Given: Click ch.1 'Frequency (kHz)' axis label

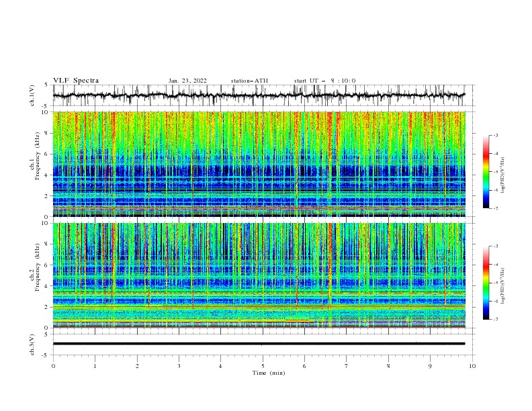Looking at the screenshot, I should pyautogui.click(x=37, y=156).
